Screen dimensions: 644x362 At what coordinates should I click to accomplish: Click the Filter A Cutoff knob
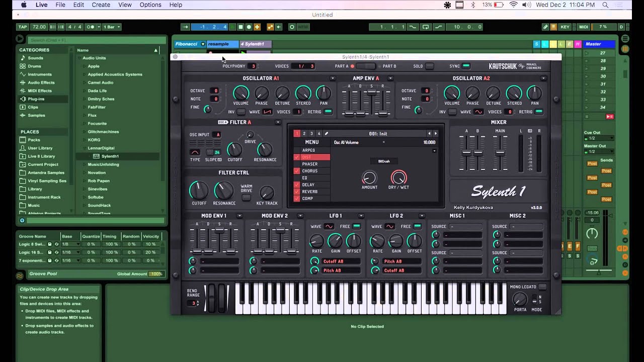pyautogui.click(x=234, y=149)
